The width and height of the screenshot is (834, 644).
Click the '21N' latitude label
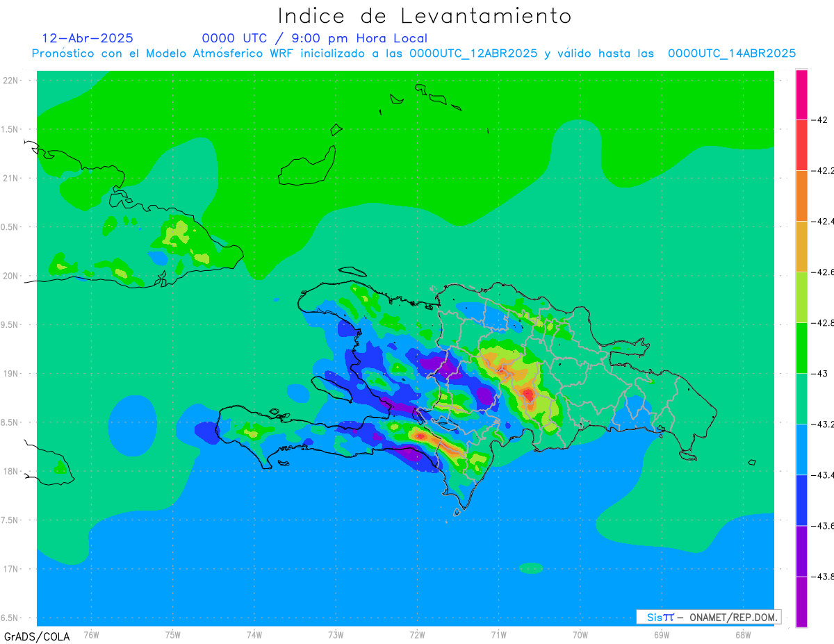[10, 178]
